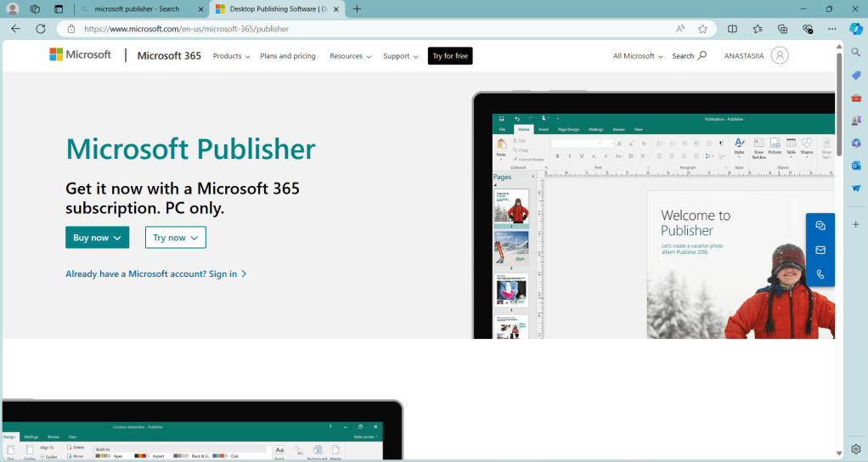The height and width of the screenshot is (462, 868).
Task: Open the Plans and pricing menu item
Action: tap(288, 56)
